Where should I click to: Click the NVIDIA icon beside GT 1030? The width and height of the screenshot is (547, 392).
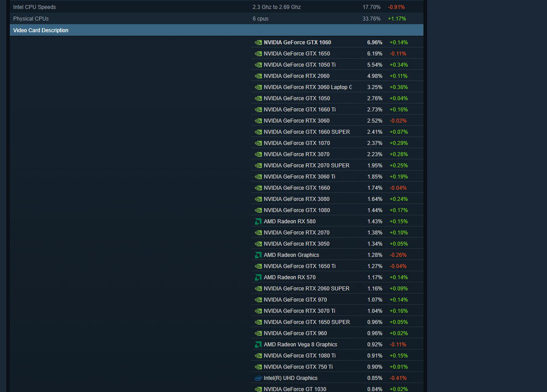(x=258, y=389)
